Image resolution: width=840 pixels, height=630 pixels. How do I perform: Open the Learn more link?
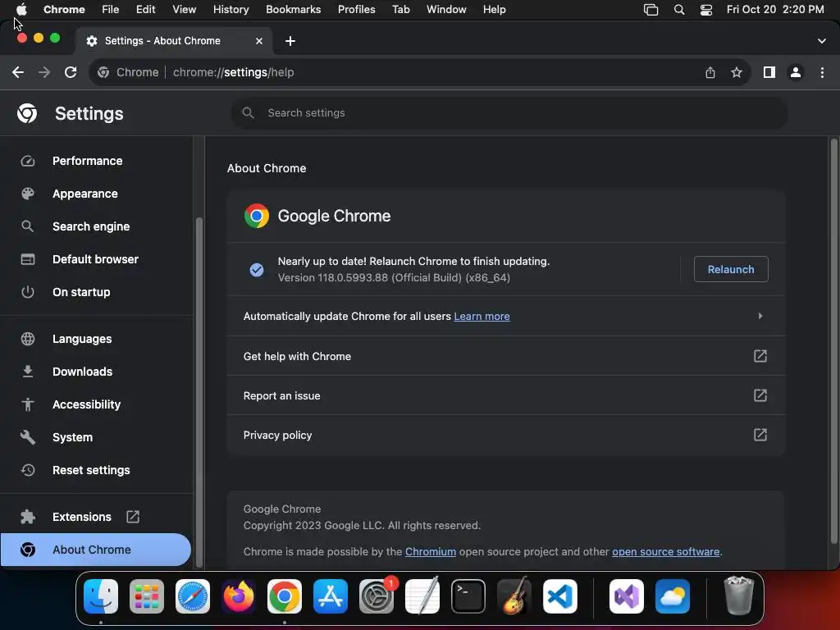click(482, 317)
